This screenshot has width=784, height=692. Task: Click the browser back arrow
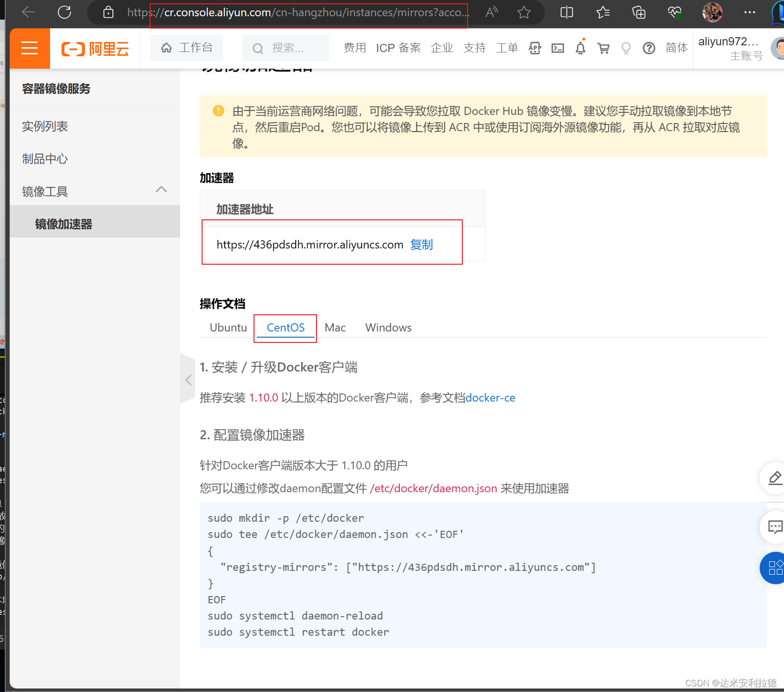coord(29,12)
